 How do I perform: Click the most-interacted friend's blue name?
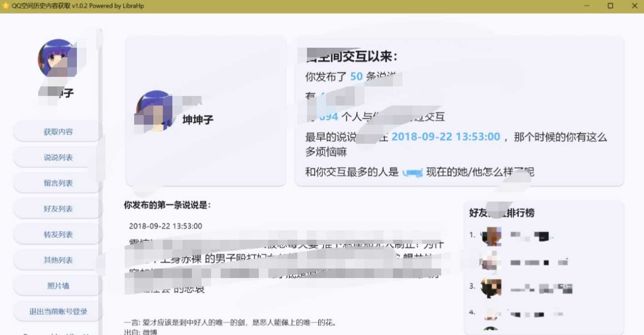click(413, 173)
